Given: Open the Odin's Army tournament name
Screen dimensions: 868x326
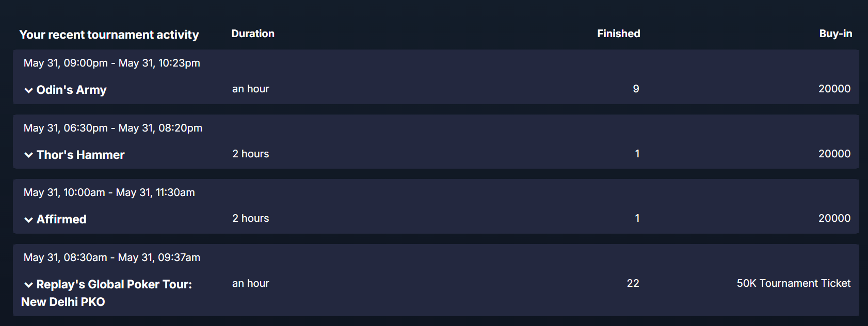Looking at the screenshot, I should [x=71, y=90].
